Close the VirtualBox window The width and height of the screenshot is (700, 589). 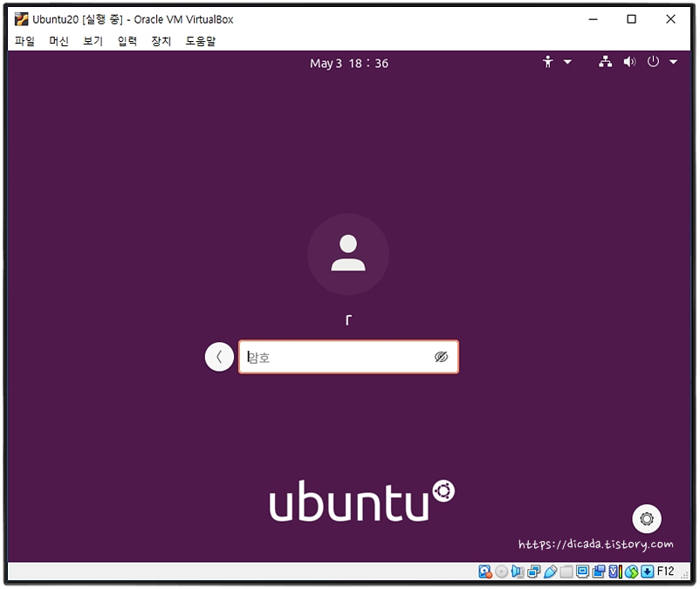click(670, 19)
